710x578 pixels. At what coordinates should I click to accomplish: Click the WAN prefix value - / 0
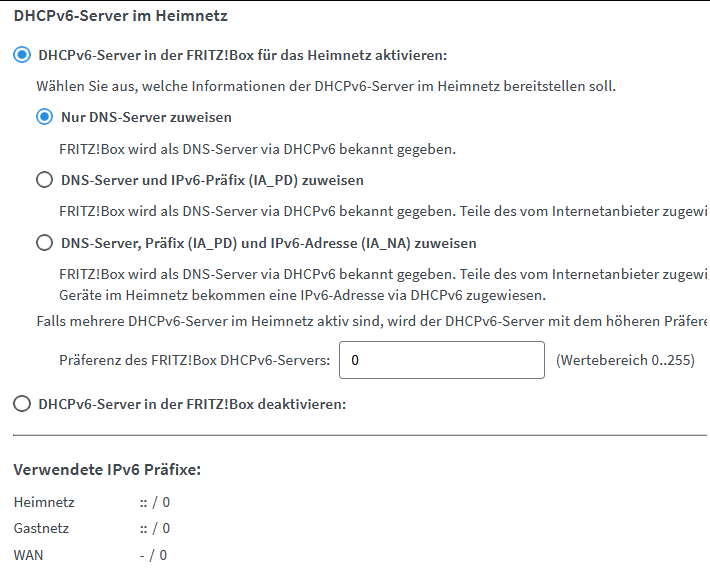point(153,554)
